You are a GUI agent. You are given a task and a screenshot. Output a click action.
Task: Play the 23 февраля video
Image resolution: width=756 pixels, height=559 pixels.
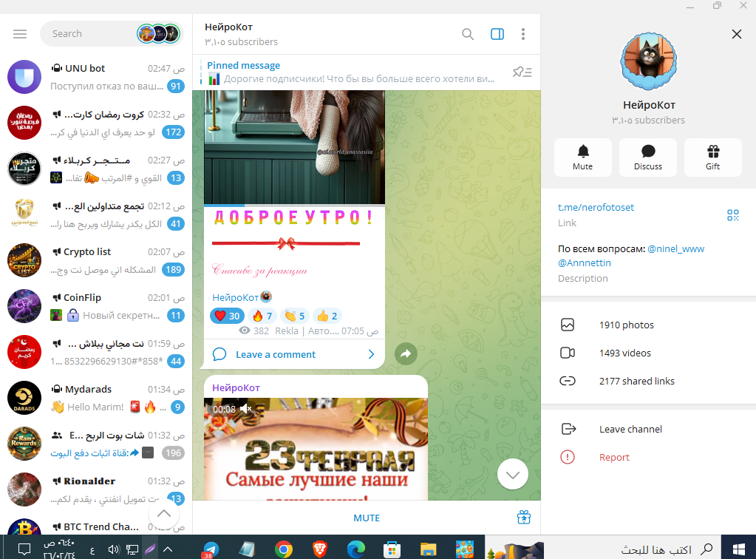tap(316, 449)
